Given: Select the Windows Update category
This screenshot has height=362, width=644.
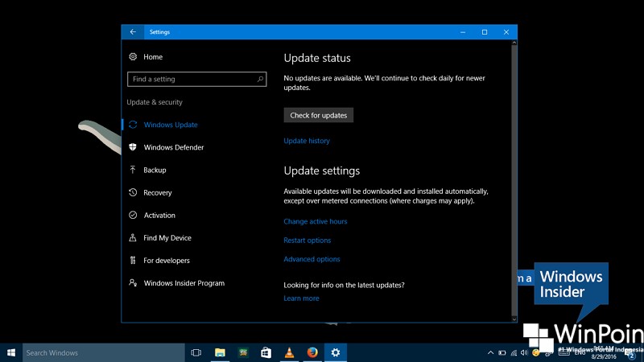Looking at the screenshot, I should coord(171,125).
